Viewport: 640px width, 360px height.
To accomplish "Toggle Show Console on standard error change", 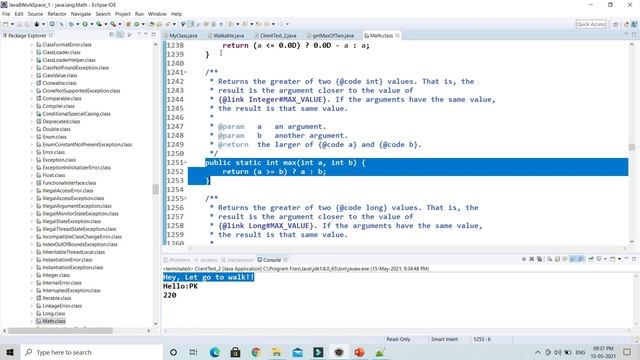I will 580,259.
